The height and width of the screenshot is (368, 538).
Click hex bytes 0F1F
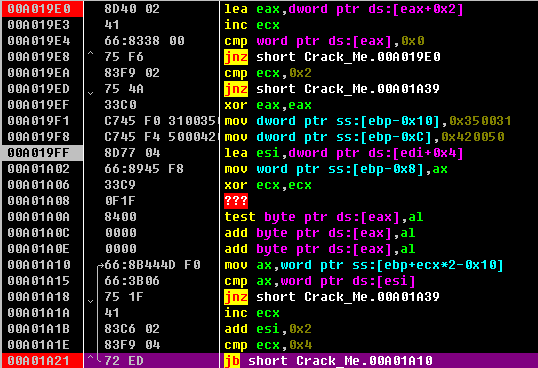pyautogui.click(x=120, y=201)
